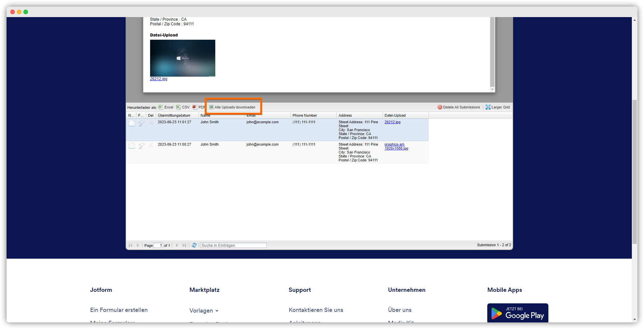Image resolution: width=644 pixels, height=329 pixels.
Task: Sort by Übermittlungsdatum column header
Action: (x=174, y=115)
